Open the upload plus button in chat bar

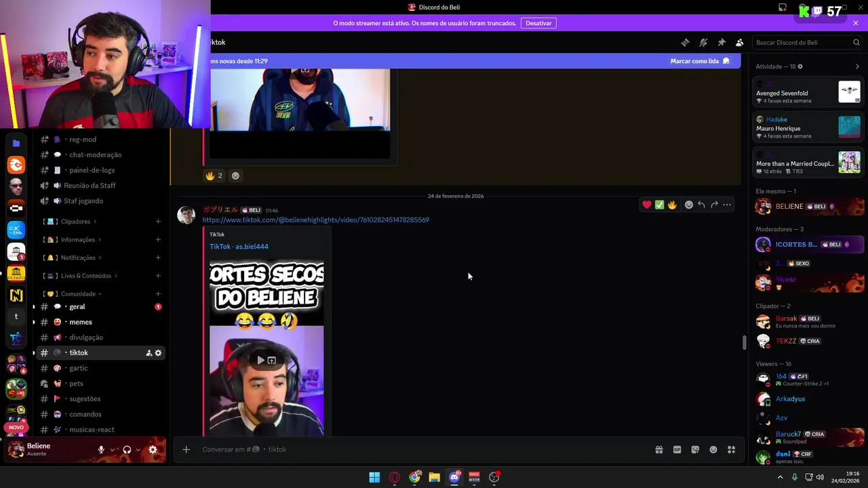click(186, 449)
